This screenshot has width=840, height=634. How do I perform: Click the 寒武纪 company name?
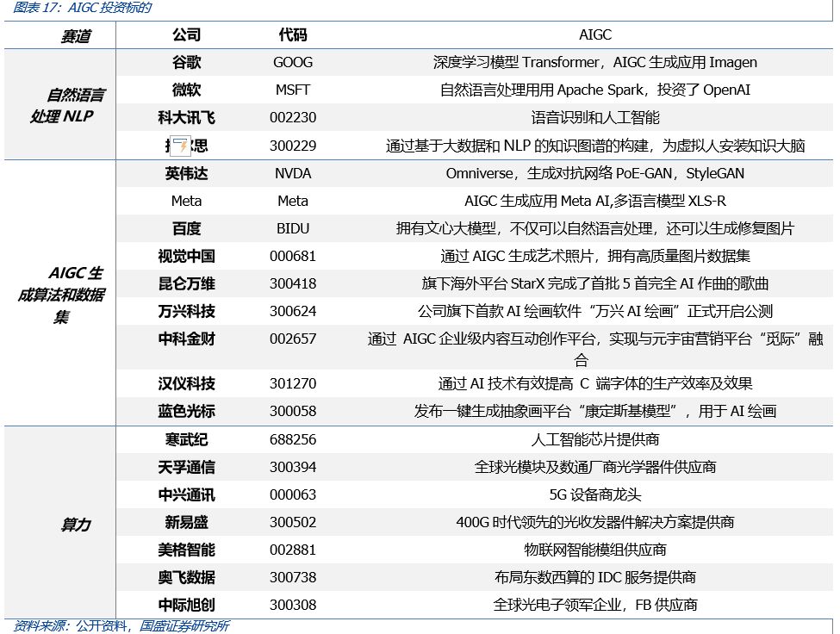(186, 439)
